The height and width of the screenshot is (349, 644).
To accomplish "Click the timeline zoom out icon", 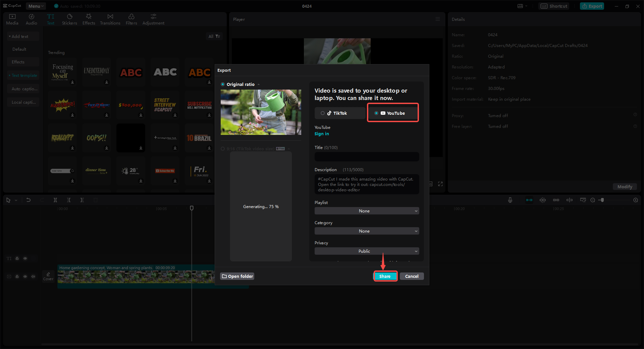I will pos(593,200).
